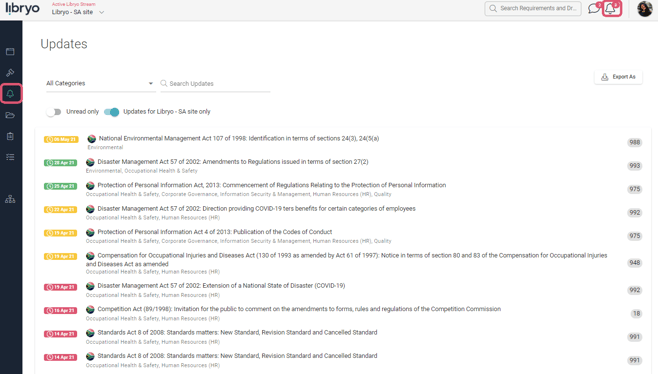Screen dimensions: 658x374
Task: Click the Libryo logo
Action: [x=23, y=8]
